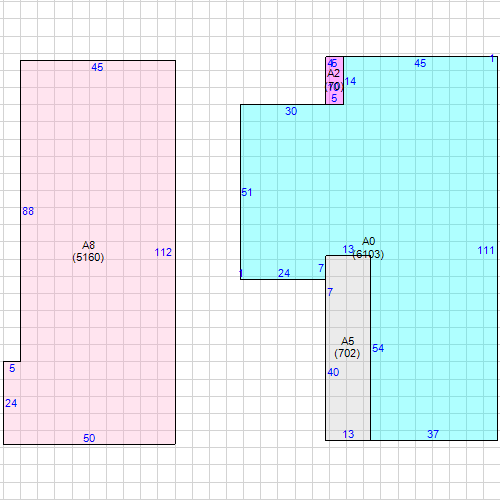Screen dimensions: 500x500
Task: Click the 30 dimension on A0's upper-left edge
Action: (x=291, y=111)
